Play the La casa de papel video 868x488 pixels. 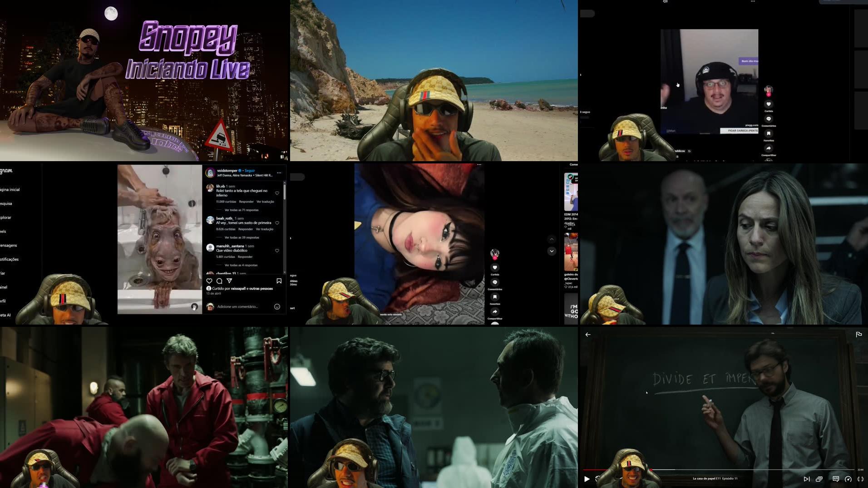(x=587, y=479)
